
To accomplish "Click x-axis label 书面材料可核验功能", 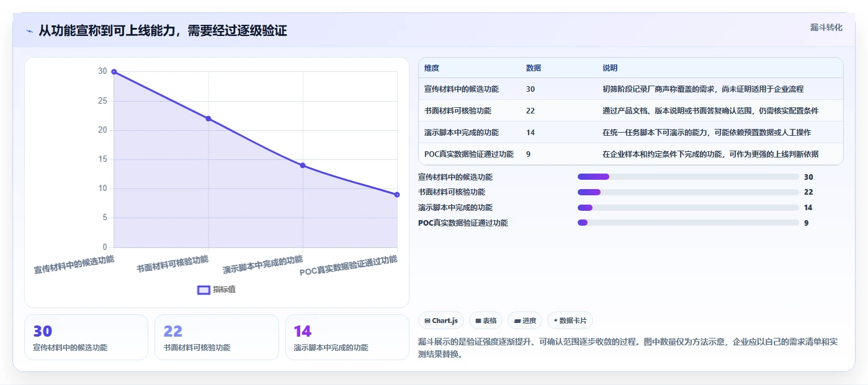I will click(172, 263).
